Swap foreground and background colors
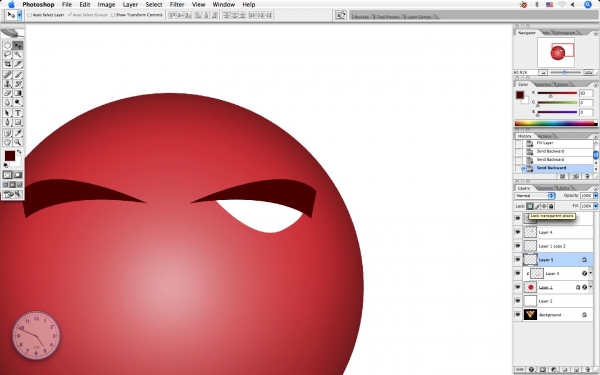 tap(19, 152)
